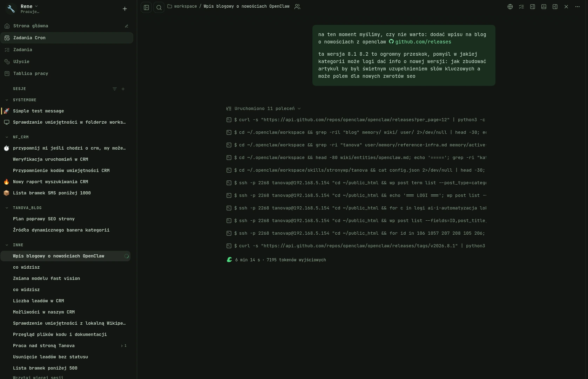This screenshot has width=588, height=379.
Task: Load more sessions via Wczytaj więcej sesji
Action: coord(38,377)
